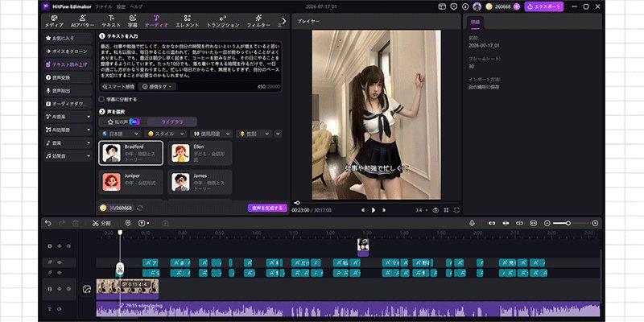Toggle the bottom audio track's mute icon
This screenshot has width=644, height=322.
(x=59, y=309)
